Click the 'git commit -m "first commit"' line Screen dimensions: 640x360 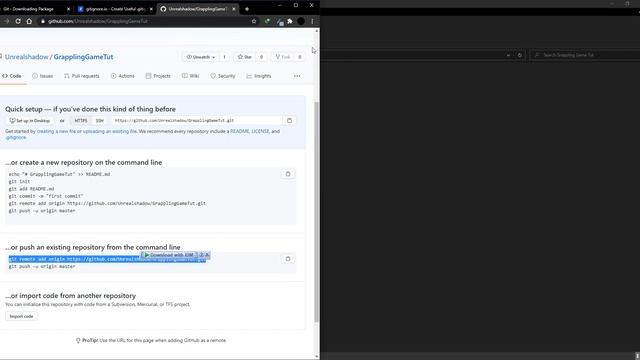46,196
